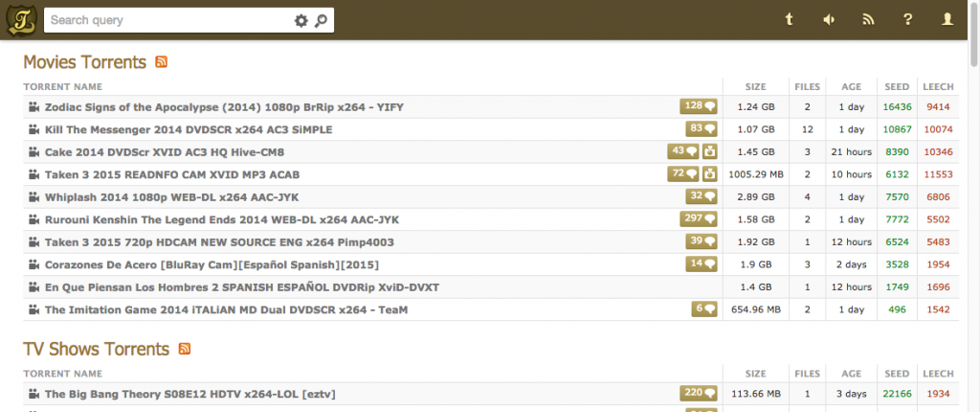Open 14 comments on Corazones De Acero
The width and height of the screenshot is (980, 412).
tap(702, 264)
